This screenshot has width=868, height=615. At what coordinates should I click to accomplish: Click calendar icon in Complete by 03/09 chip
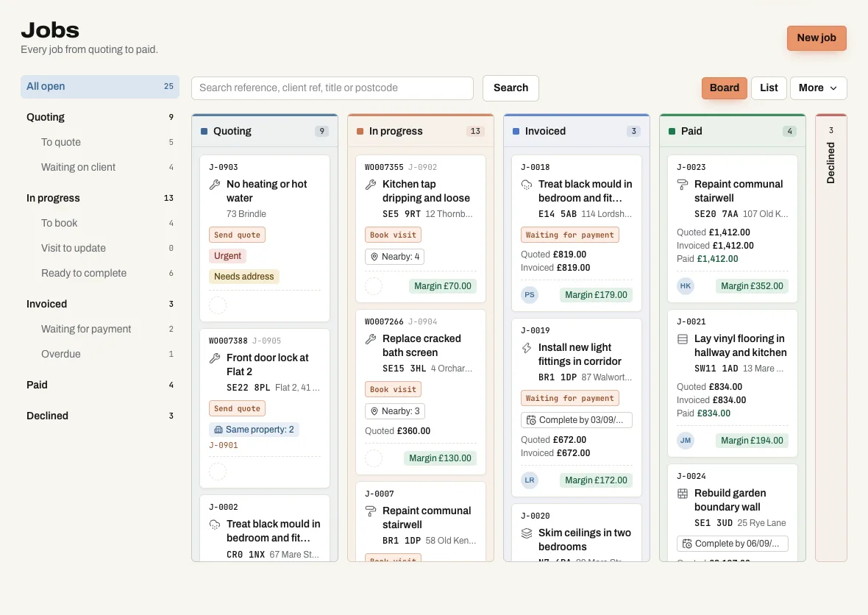coord(531,420)
